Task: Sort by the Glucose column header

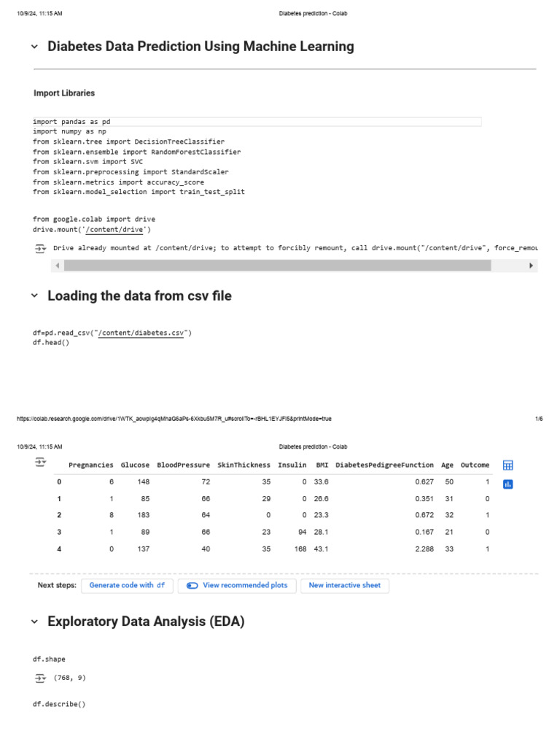Action: pos(135,465)
